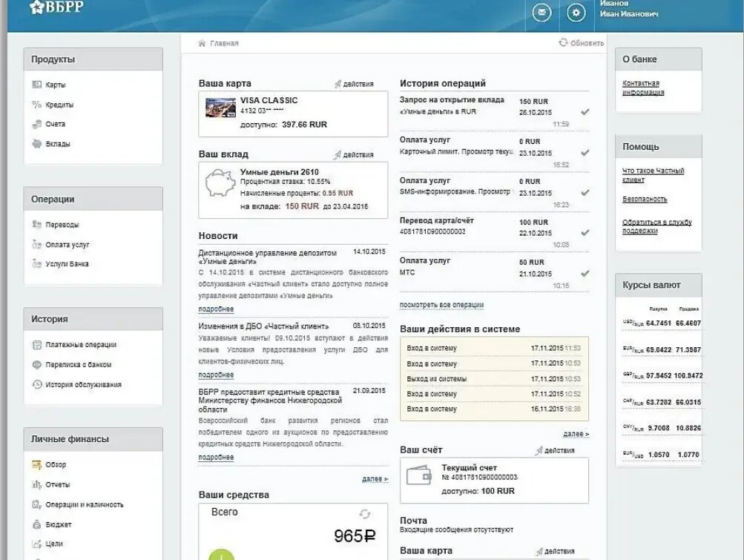This screenshot has width=744, height=560.
Task: Open the mail envelope icon in header
Action: coord(542,13)
